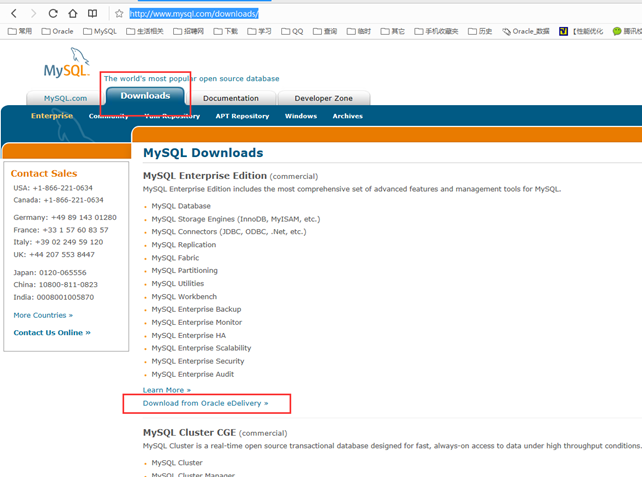Click MySQL Replication list item

(184, 245)
